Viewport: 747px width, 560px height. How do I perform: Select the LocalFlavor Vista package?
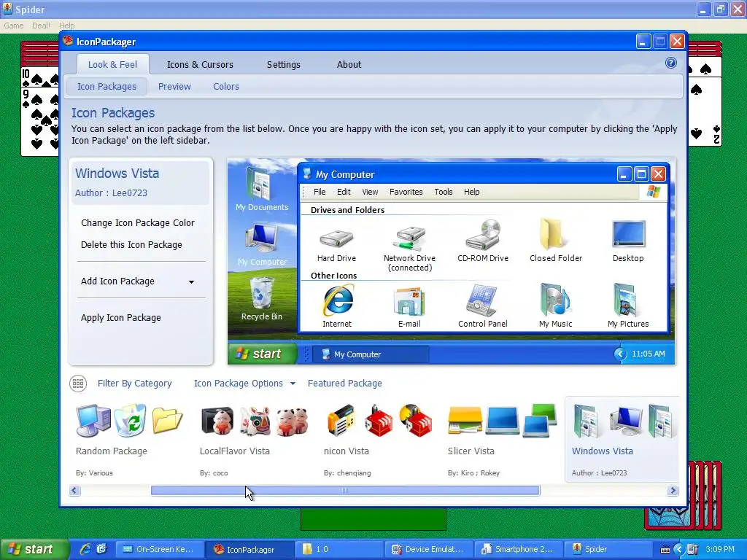(x=254, y=440)
